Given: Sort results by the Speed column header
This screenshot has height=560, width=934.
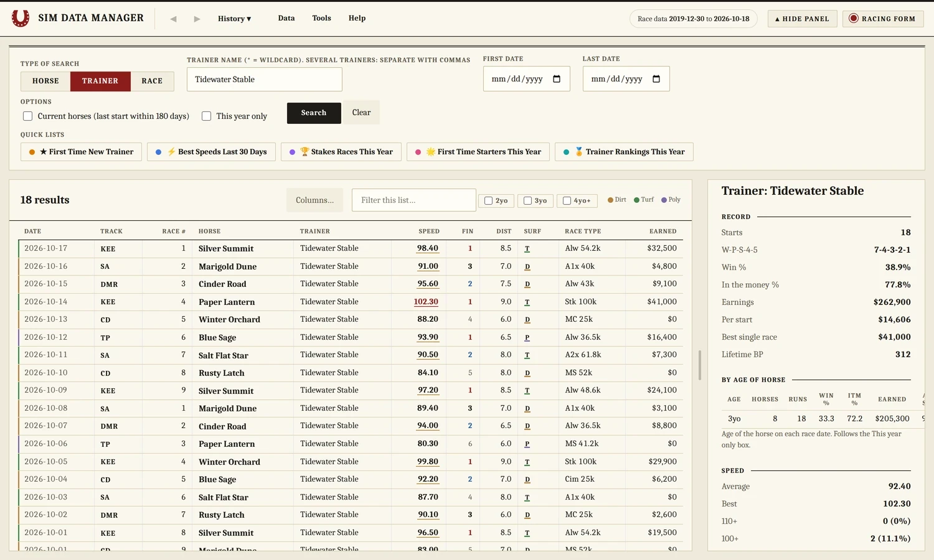Looking at the screenshot, I should coord(429,231).
